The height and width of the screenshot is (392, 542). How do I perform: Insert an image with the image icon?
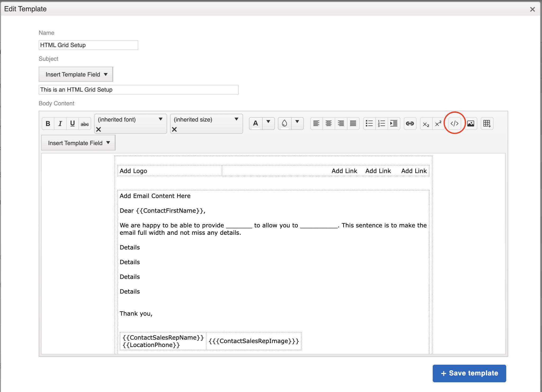pyautogui.click(x=471, y=123)
